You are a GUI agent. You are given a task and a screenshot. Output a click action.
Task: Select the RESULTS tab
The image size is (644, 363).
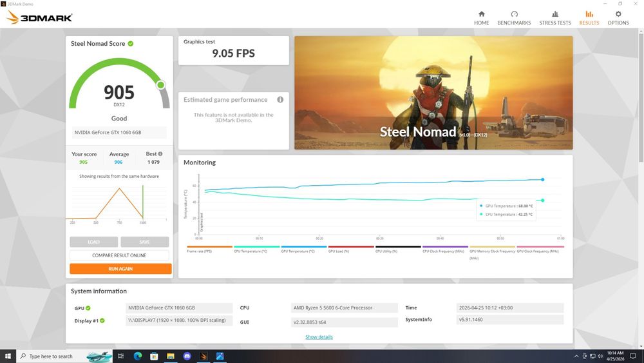click(589, 18)
